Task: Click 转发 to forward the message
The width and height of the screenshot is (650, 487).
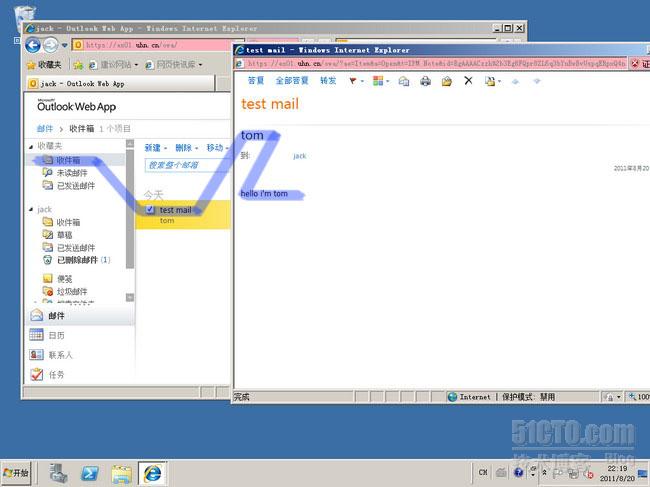Action: (x=328, y=81)
